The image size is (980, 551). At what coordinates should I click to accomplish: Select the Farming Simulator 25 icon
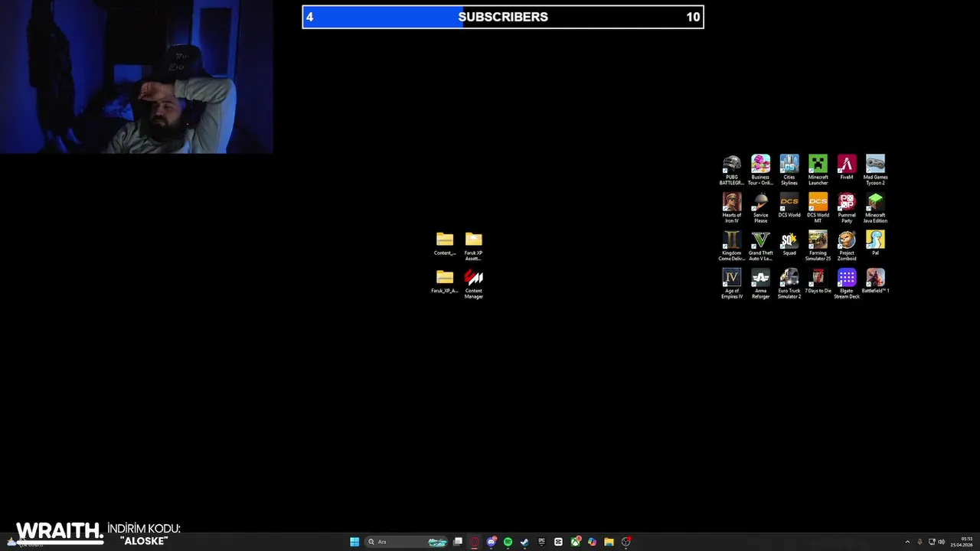point(818,245)
